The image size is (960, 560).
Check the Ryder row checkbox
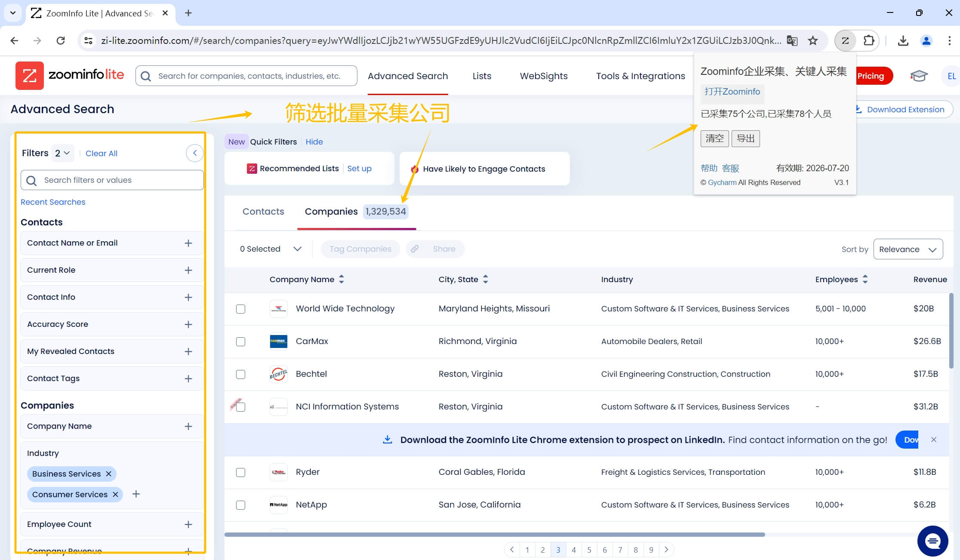pyautogui.click(x=241, y=472)
